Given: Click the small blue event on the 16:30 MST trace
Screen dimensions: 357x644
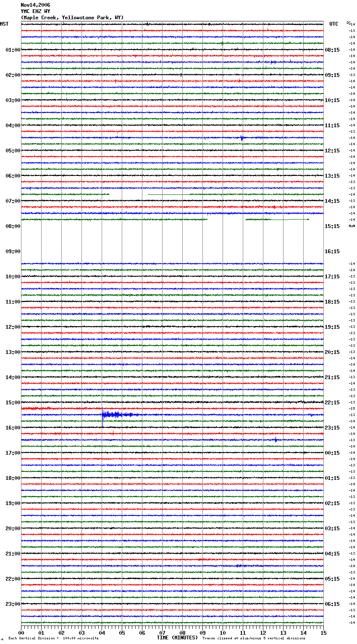Looking at the screenshot, I should [x=276, y=440].
